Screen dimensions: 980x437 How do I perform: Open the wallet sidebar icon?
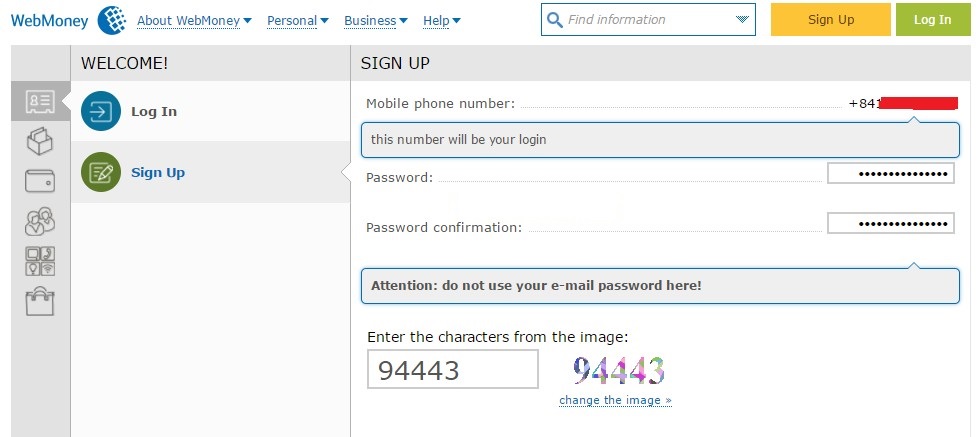click(40, 181)
